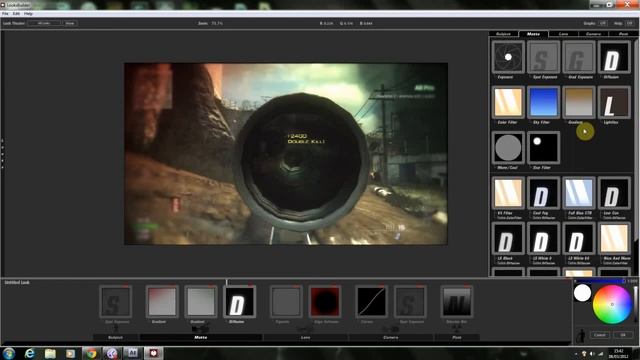
Task: Open Internet Explorer from the taskbar
Action: (x=29, y=353)
